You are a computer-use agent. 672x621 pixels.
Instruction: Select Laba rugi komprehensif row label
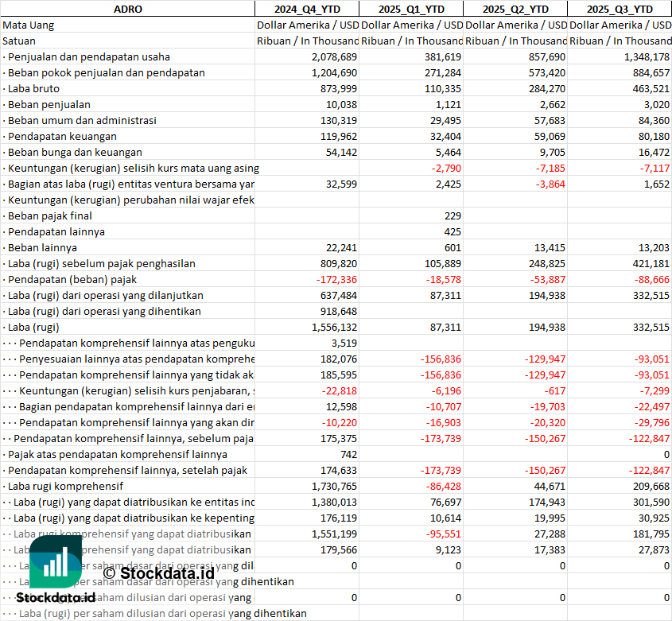pos(65,486)
